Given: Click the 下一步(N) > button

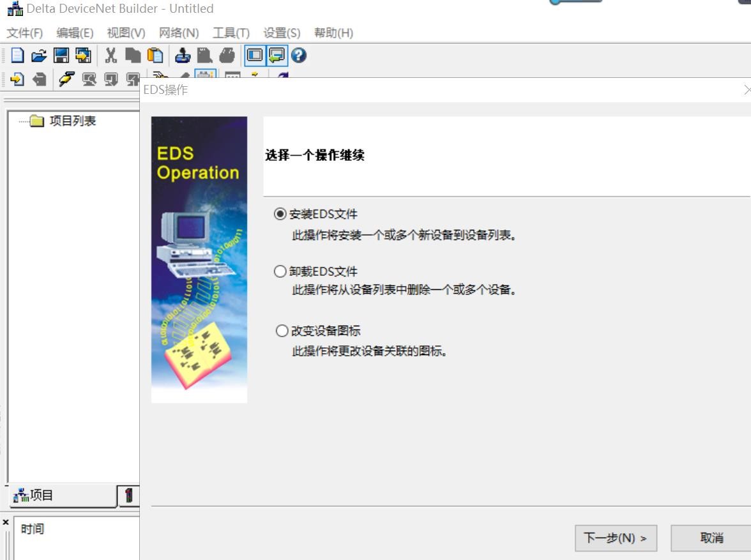Looking at the screenshot, I should 616,538.
